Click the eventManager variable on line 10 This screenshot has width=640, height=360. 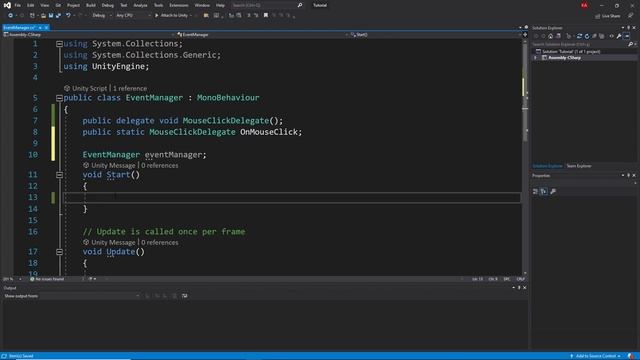pos(173,155)
